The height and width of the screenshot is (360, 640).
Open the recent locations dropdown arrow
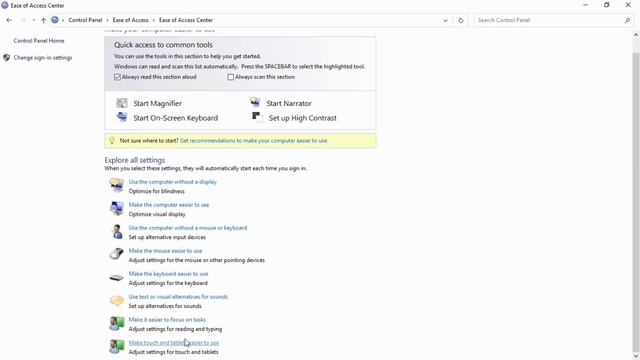click(x=33, y=20)
